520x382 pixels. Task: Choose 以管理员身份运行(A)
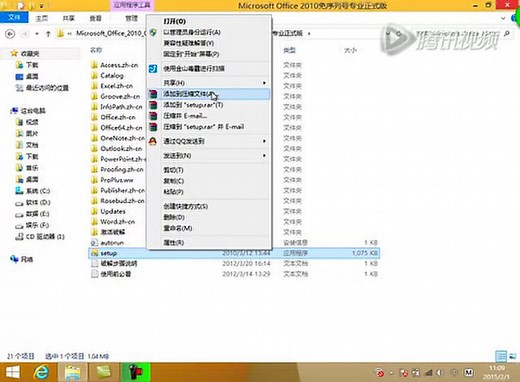tap(208, 32)
